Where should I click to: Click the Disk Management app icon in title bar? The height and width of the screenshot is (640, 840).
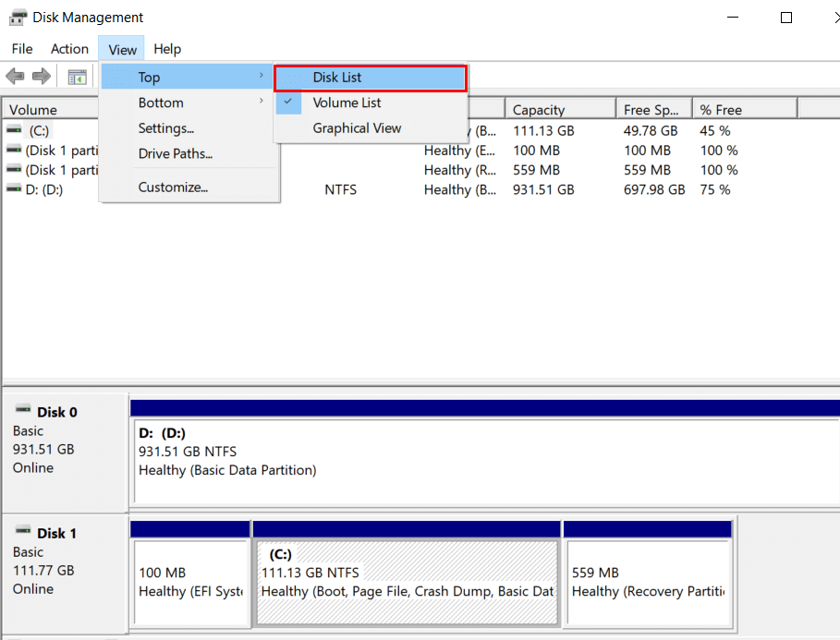coord(17,18)
